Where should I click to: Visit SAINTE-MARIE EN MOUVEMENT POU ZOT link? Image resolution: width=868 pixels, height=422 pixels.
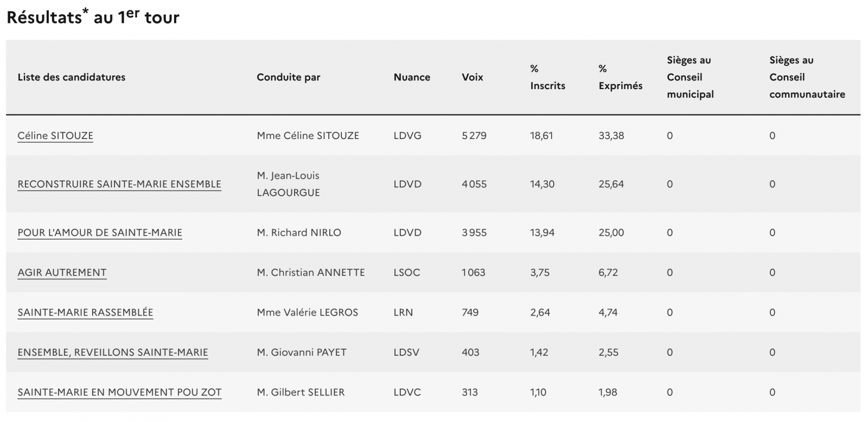119,392
